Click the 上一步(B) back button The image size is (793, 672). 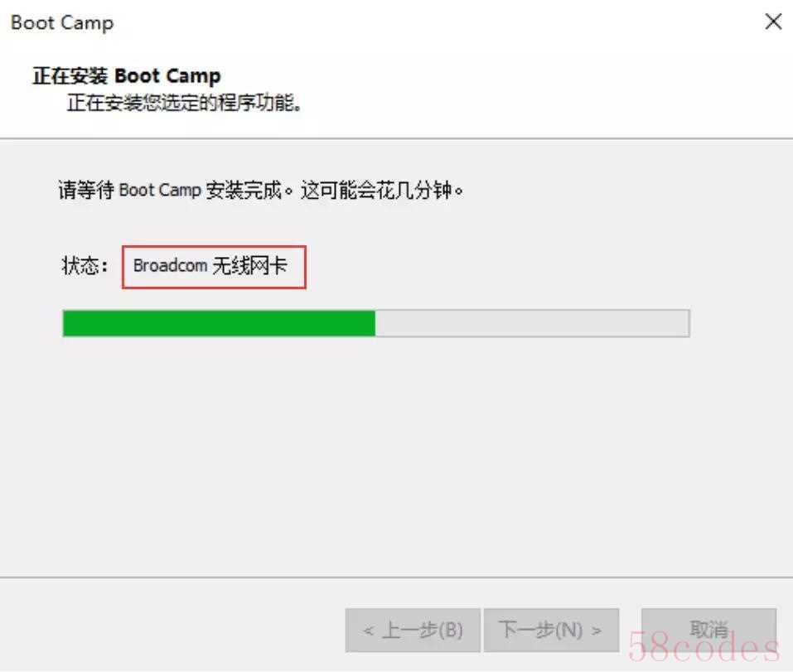413,630
